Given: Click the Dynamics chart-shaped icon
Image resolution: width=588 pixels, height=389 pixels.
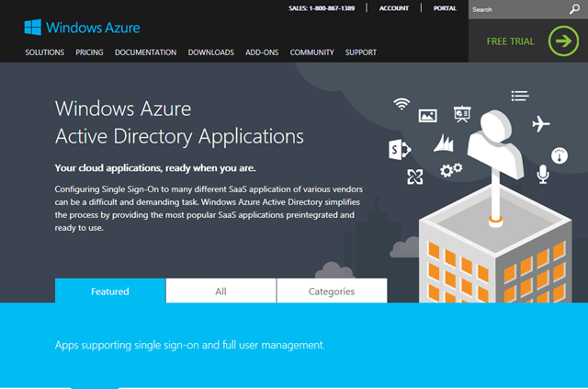Looking at the screenshot, I should [x=444, y=143].
